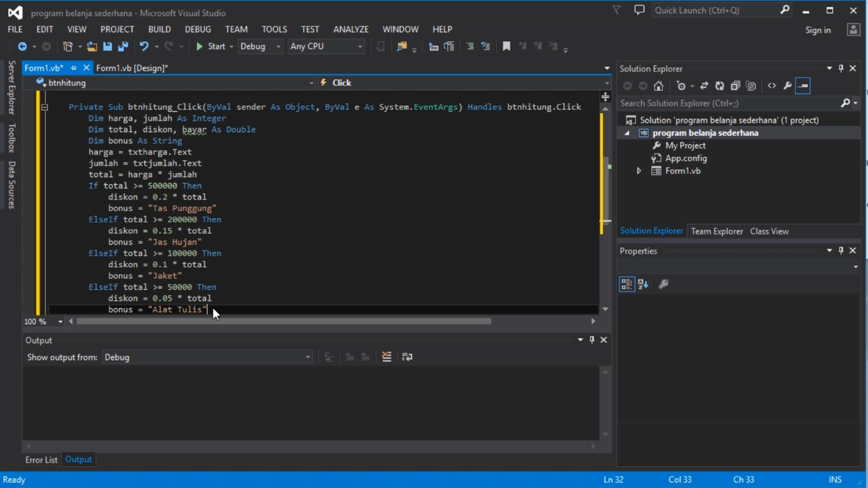Click the search magnifier in Quick Launch
The height and width of the screenshot is (488, 868).
pyautogui.click(x=785, y=10)
